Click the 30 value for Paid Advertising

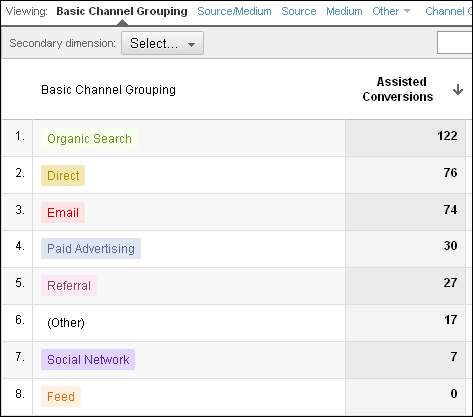pos(450,246)
